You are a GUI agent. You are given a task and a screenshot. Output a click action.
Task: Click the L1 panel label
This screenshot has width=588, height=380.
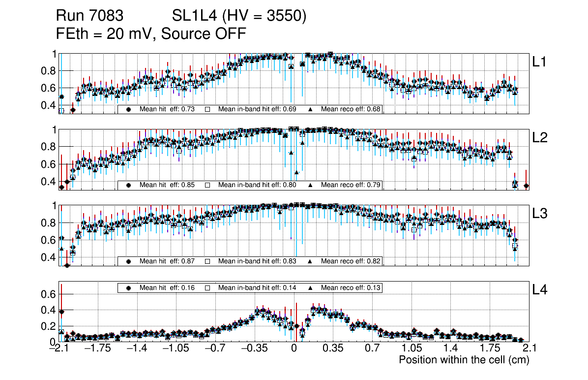[540, 62]
